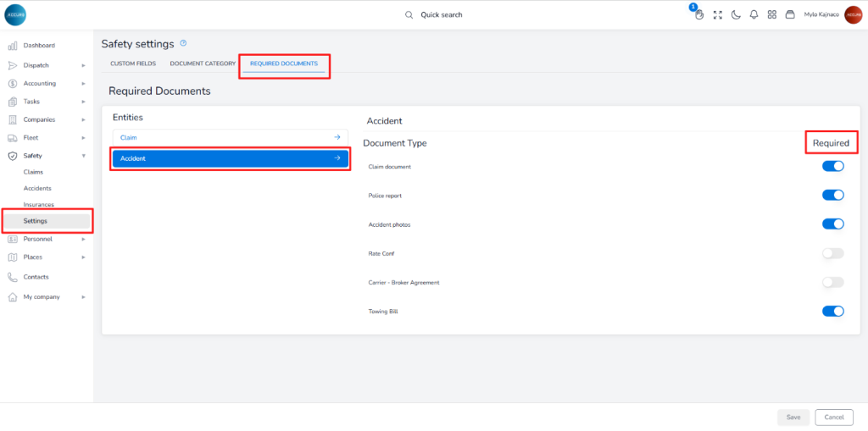The width and height of the screenshot is (868, 431).
Task: Click the Cancel button
Action: tap(833, 417)
